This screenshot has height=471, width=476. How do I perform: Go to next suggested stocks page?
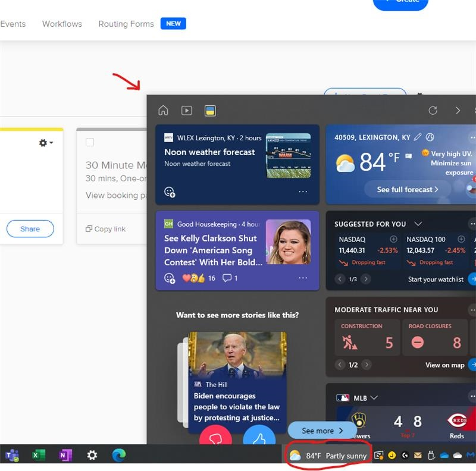pyautogui.click(x=366, y=279)
